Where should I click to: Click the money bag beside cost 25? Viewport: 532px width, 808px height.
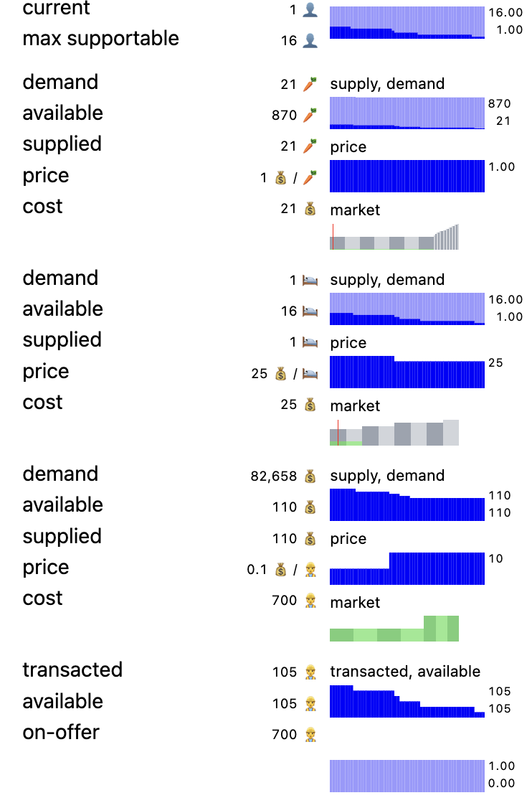pyautogui.click(x=310, y=405)
